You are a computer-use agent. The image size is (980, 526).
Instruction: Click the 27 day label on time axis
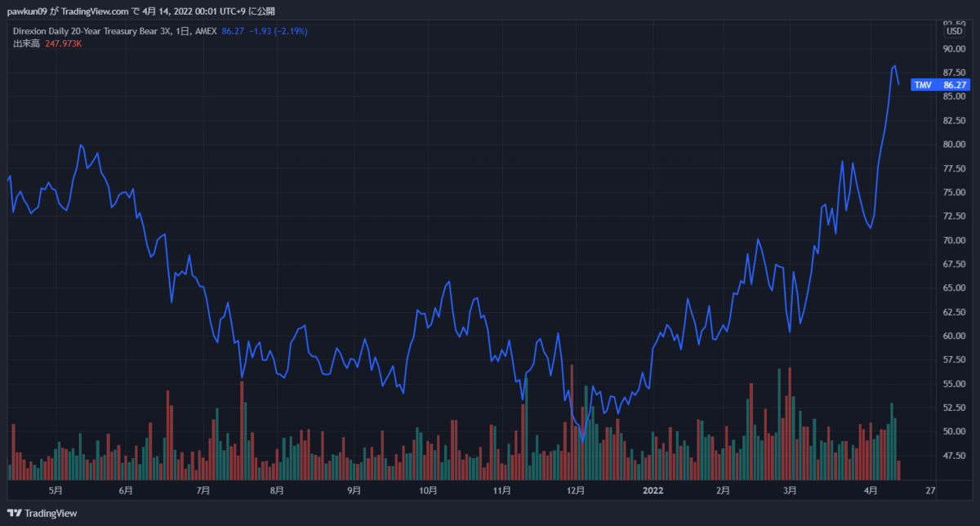click(x=930, y=491)
